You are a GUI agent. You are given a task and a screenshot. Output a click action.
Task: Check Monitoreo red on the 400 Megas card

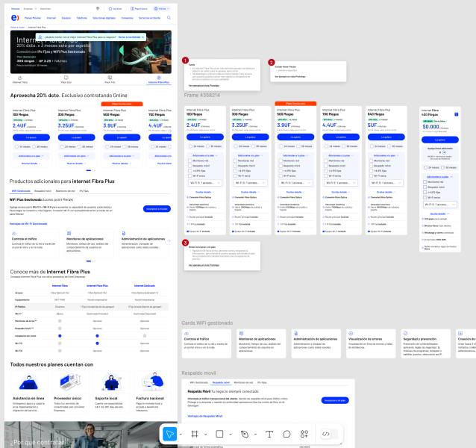[425, 182]
